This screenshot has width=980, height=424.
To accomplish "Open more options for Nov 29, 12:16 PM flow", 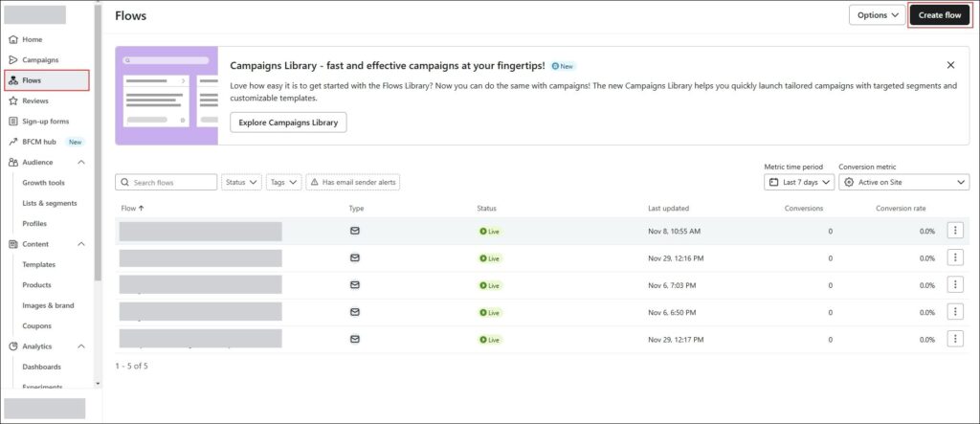I will (x=955, y=257).
